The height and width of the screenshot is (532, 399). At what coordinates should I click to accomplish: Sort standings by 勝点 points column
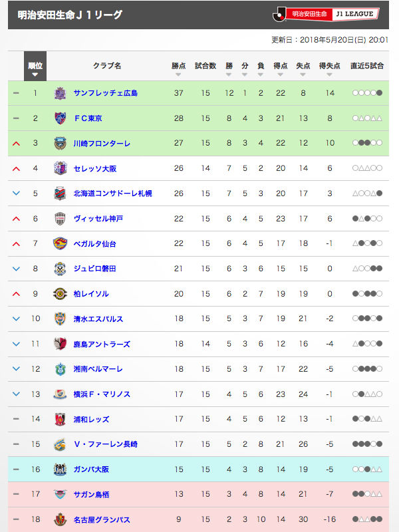[x=178, y=68]
